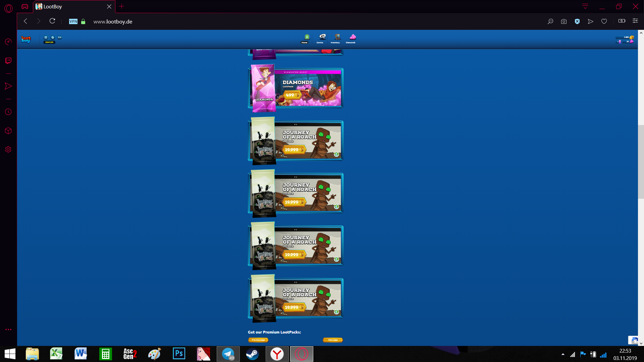Image resolution: width=644 pixels, height=362 pixels.
Task: Open third Journey of a Roach LootPack
Action: coord(296,246)
